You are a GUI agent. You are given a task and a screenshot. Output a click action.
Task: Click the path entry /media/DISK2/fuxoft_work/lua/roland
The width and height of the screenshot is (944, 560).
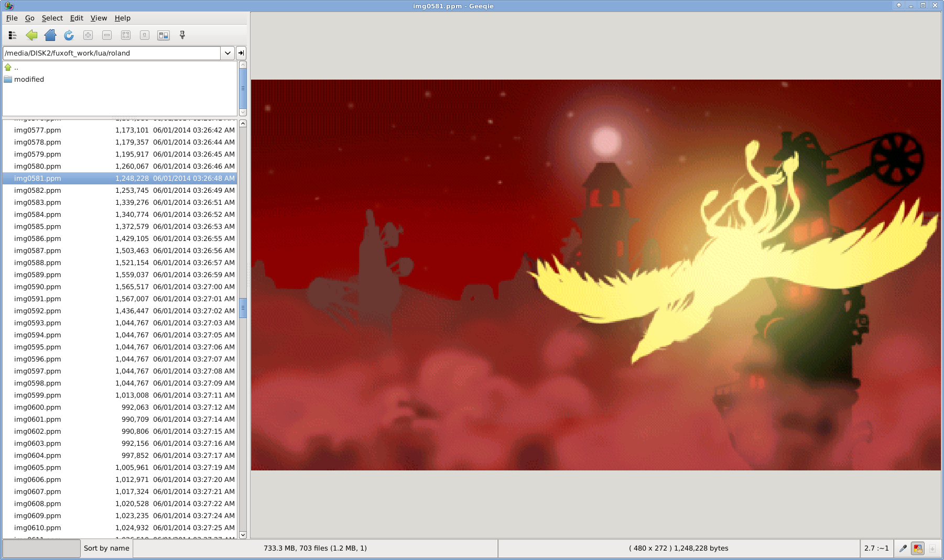click(x=112, y=53)
